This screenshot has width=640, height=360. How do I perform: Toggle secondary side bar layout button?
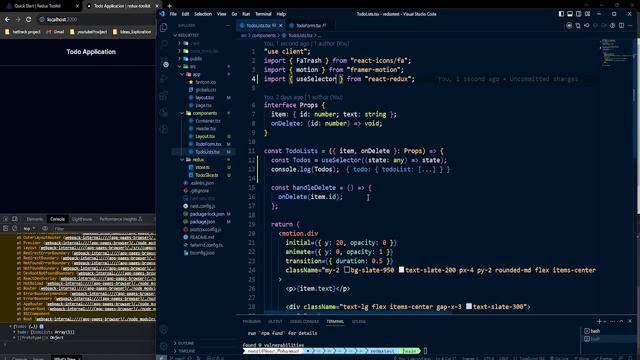578,14
